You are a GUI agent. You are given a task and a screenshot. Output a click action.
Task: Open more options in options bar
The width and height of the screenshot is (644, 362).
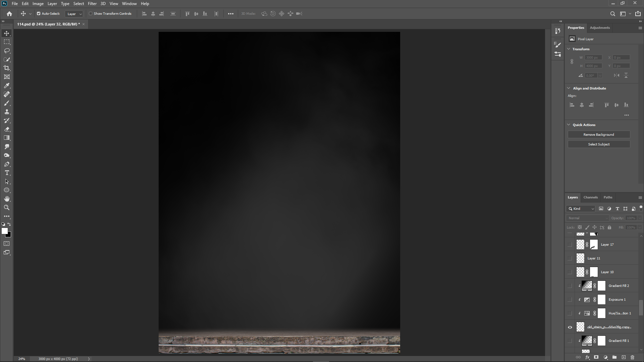pos(231,14)
